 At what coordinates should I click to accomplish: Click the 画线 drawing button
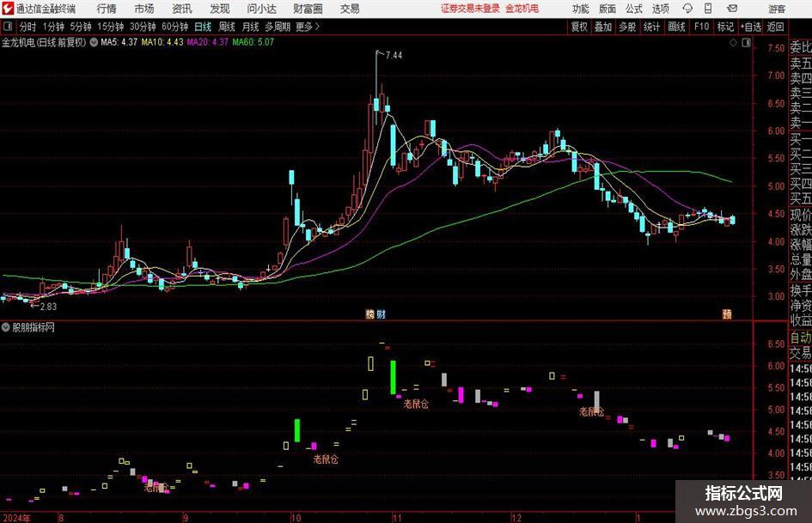(677, 27)
